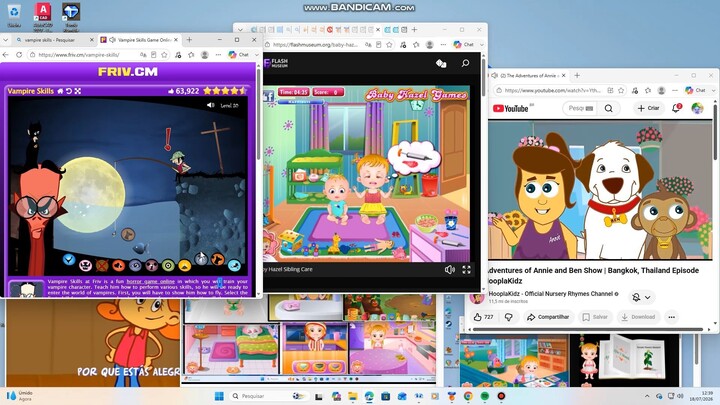Click the Compartilhar button

(x=548, y=317)
